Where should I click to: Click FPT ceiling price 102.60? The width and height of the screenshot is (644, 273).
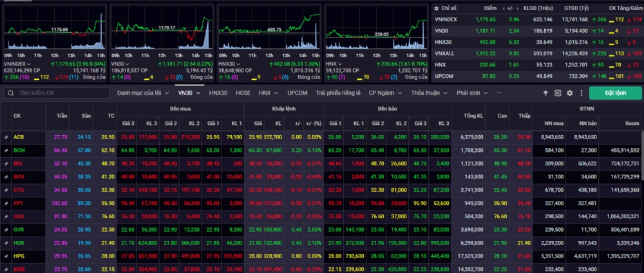(x=59, y=203)
